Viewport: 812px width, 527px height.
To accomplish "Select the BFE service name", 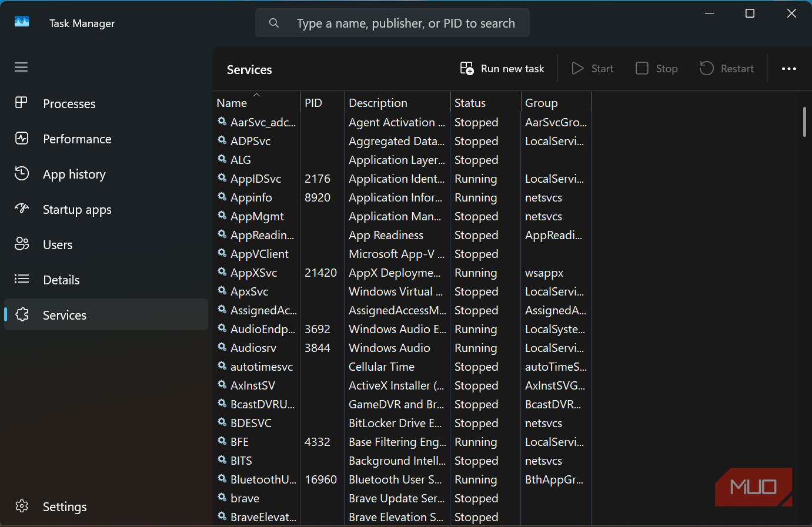I will (x=239, y=442).
